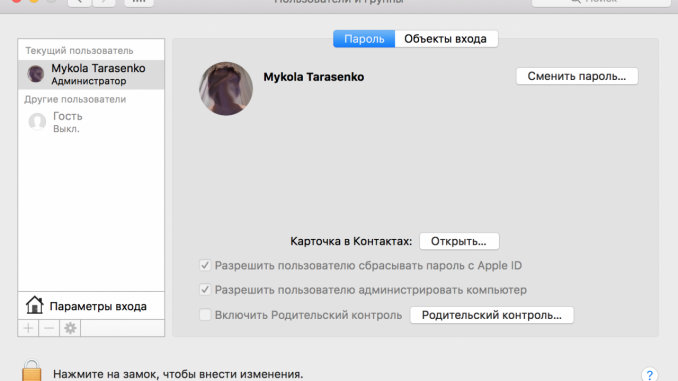This screenshot has width=678, height=381.
Task: Click 'Нажмите на замок' hint text
Action: 178,374
